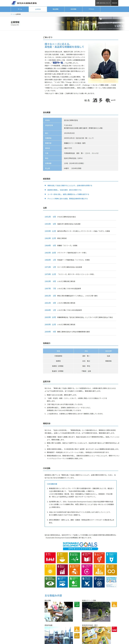Click the お問い合わせはこちら contact button
The image size is (129, 644).
click(x=103, y=3)
